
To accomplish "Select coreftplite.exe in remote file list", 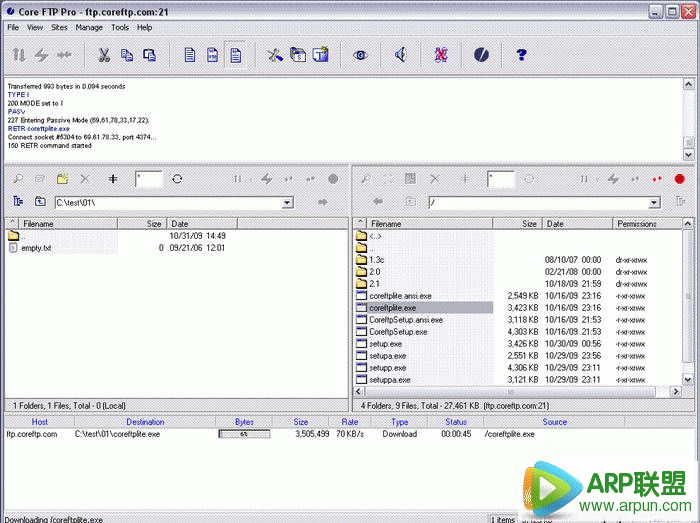I will pos(393,308).
